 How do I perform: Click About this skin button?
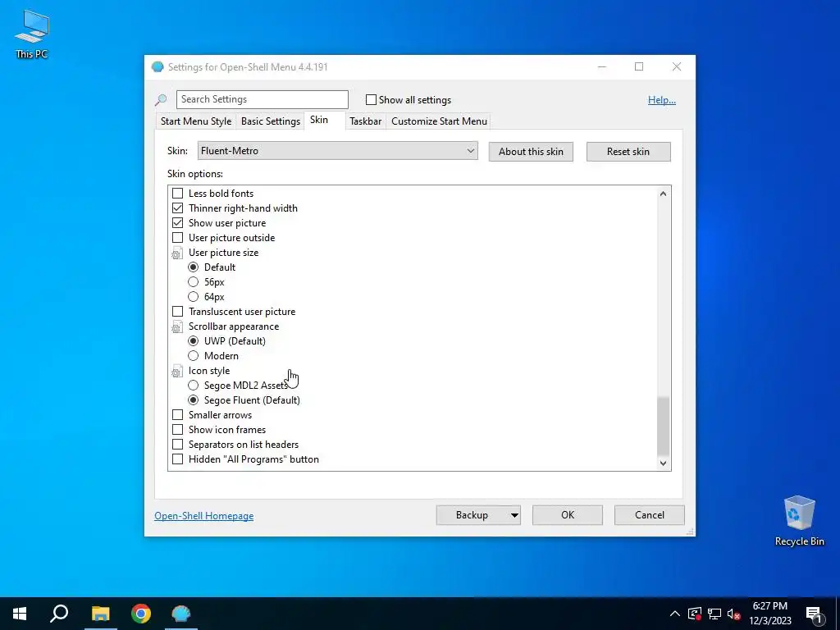531,152
